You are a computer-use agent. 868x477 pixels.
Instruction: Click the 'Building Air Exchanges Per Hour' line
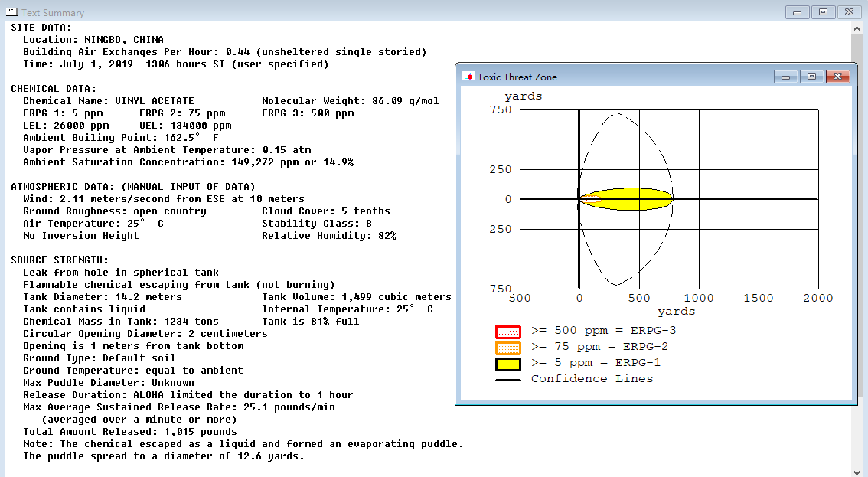coord(225,51)
